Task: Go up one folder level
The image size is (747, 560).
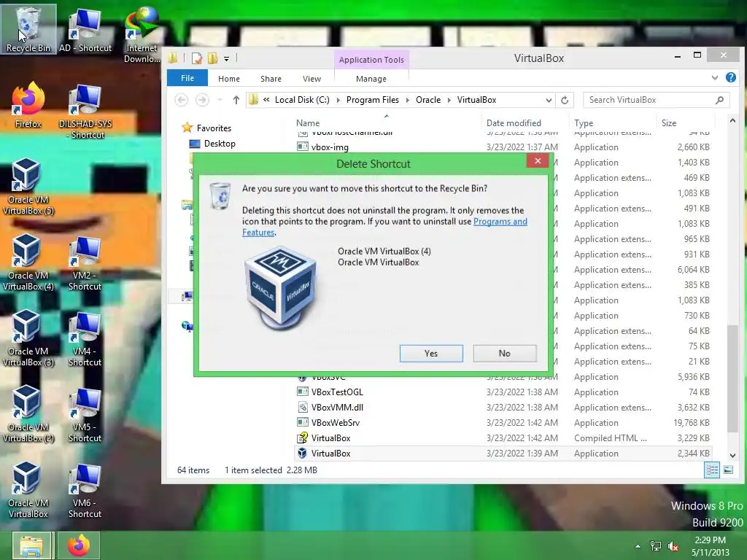Action: click(x=236, y=100)
